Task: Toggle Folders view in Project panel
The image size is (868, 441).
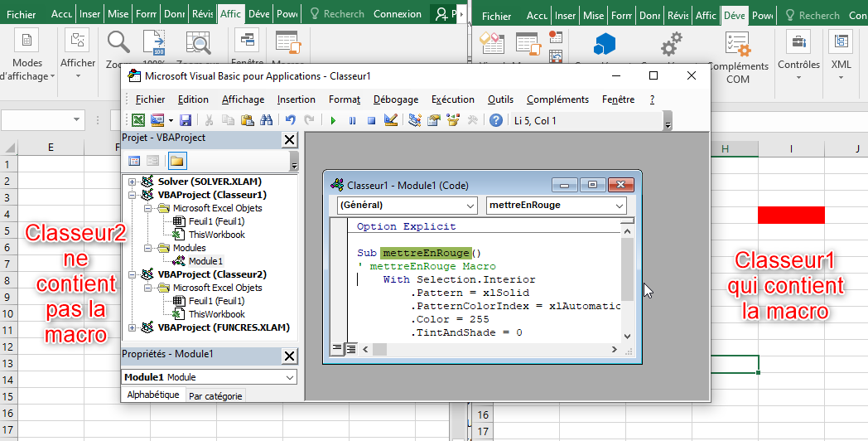Action: pos(176,161)
